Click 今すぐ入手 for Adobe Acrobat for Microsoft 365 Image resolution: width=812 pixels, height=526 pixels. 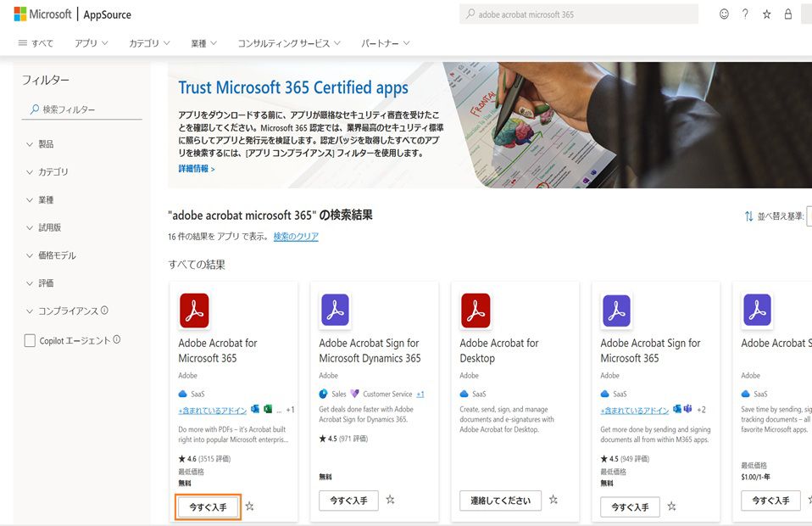[x=207, y=506]
